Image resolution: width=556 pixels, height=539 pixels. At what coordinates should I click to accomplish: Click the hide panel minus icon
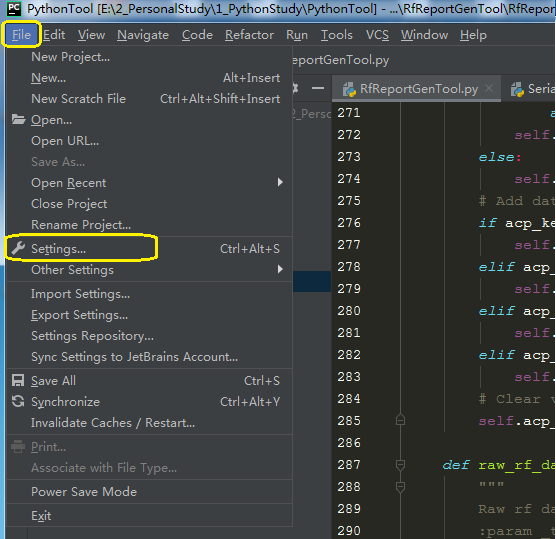[318, 88]
